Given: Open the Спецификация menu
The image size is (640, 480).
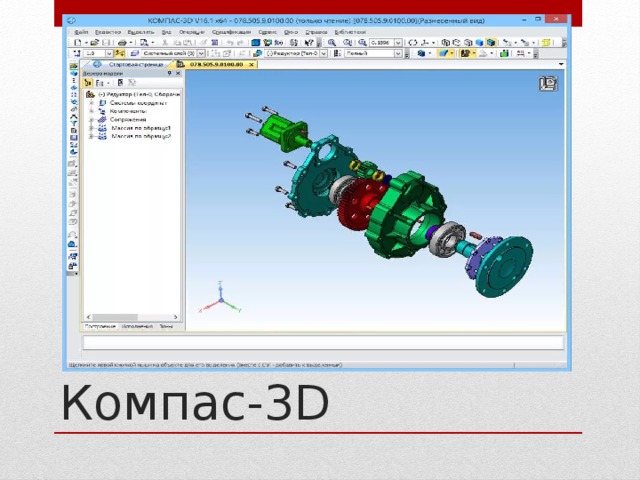Looking at the screenshot, I should pyautogui.click(x=231, y=32).
